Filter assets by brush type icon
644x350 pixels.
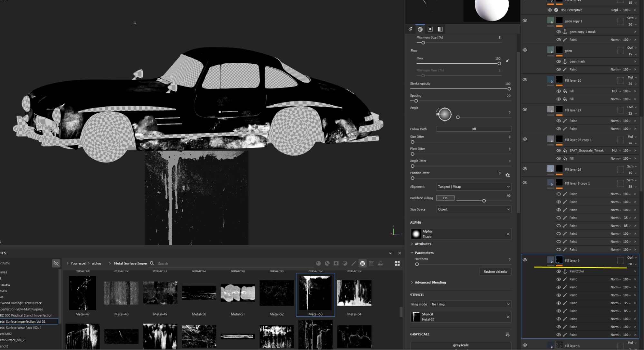[354, 263]
